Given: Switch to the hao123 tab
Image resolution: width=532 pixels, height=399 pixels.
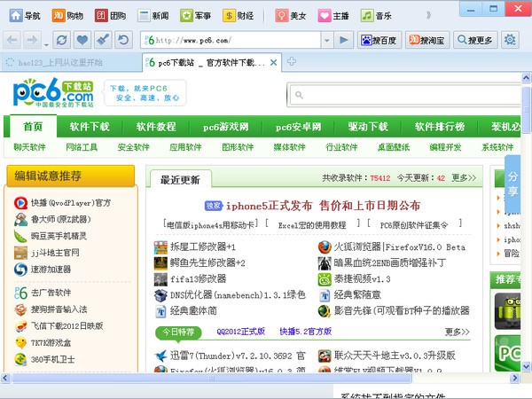Looking at the screenshot, I should (x=71, y=63).
